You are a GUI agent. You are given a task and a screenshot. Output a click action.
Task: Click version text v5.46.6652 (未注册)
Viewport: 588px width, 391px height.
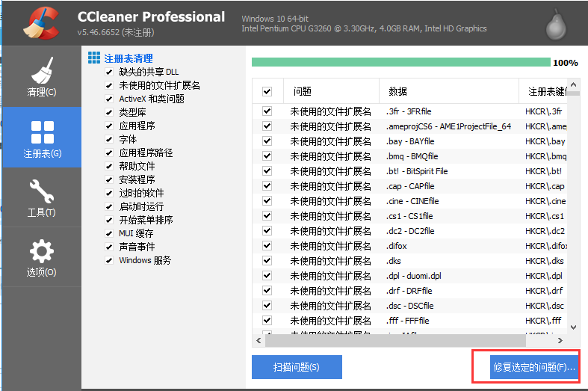tap(116, 32)
